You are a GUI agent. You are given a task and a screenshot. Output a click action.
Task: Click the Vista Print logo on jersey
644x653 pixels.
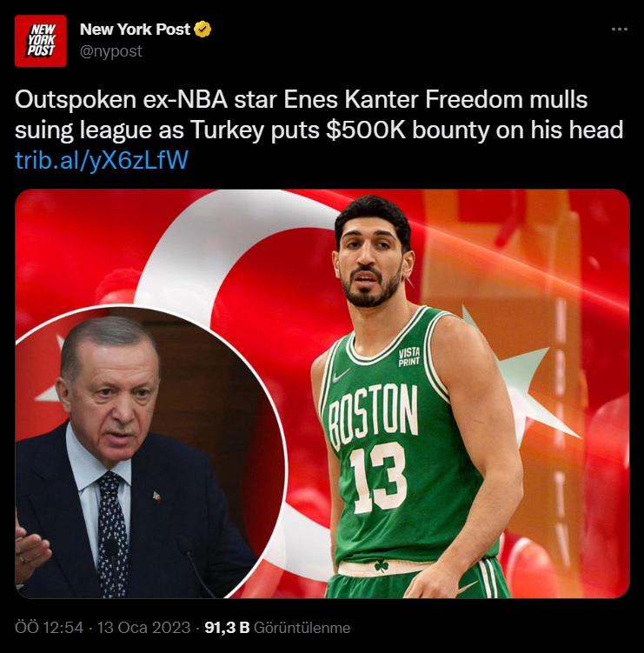click(408, 357)
